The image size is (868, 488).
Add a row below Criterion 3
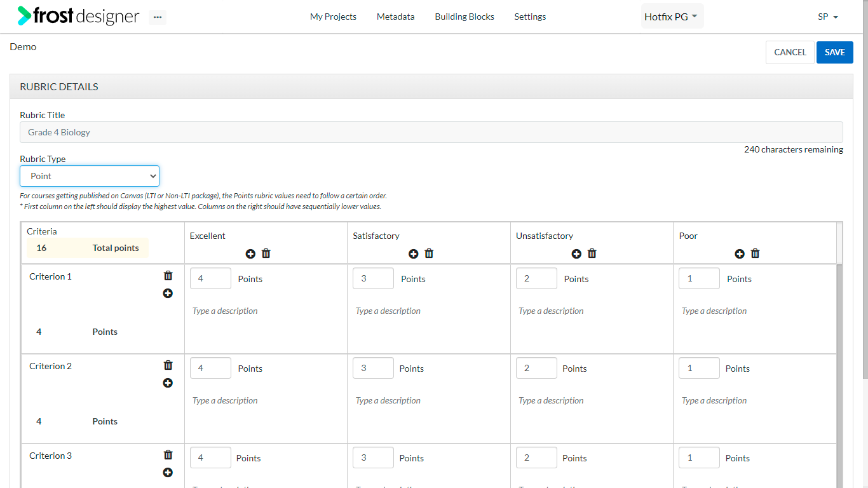(168, 473)
